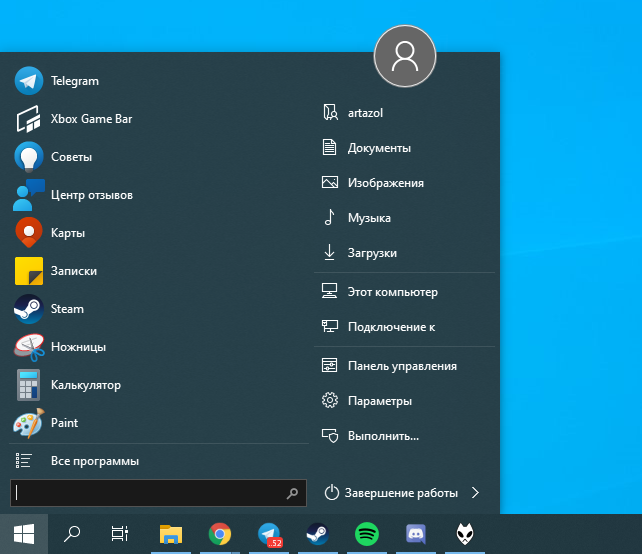This screenshot has height=554, width=642.
Task: Open Telegram from the taskbar
Action: click(269, 534)
